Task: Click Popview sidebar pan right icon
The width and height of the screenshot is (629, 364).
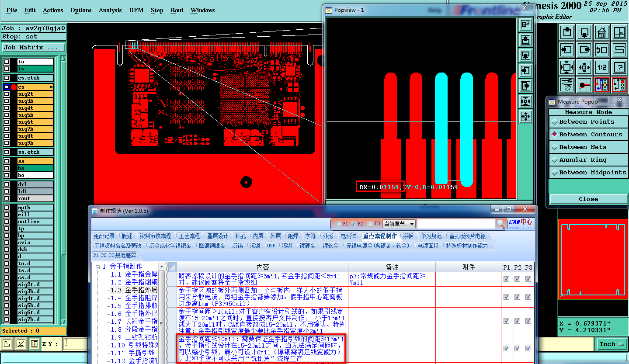Action: pyautogui.click(x=525, y=86)
